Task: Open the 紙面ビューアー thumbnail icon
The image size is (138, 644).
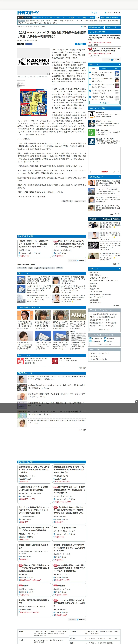Action: click(x=92, y=124)
